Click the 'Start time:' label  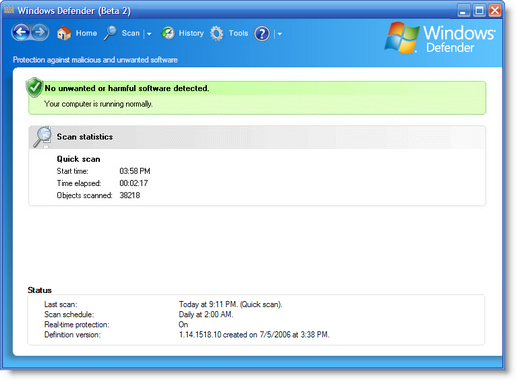pyautogui.click(x=72, y=171)
